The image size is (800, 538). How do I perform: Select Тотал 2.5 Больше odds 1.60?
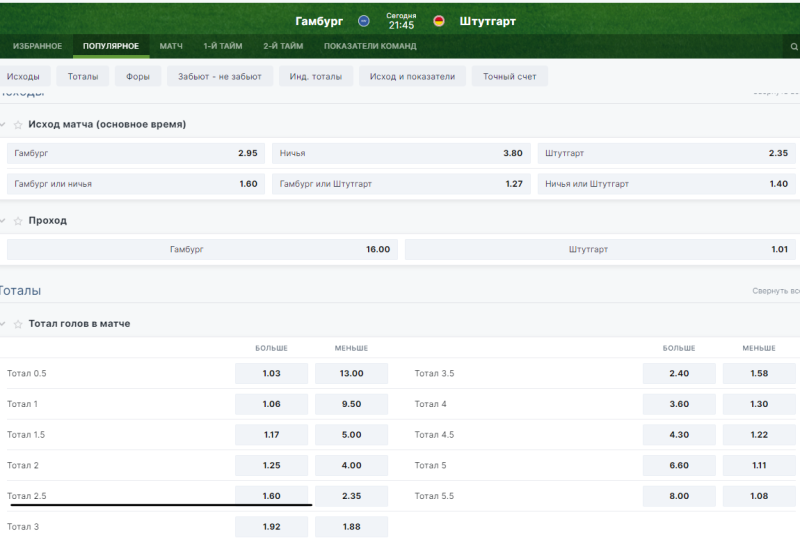(x=271, y=496)
